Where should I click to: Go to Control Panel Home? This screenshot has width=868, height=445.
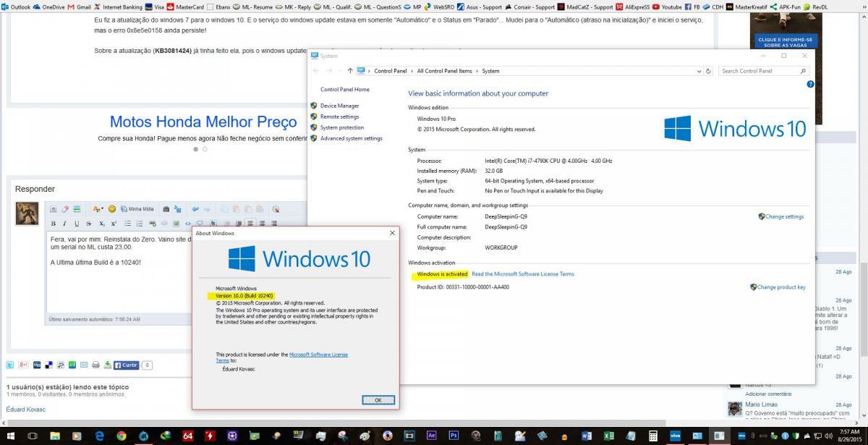tap(344, 90)
